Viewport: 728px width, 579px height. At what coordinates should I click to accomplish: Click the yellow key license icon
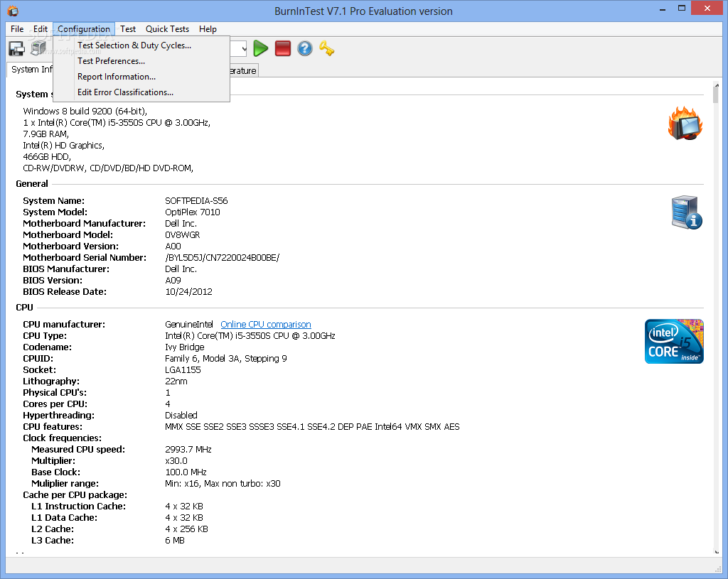[327, 48]
